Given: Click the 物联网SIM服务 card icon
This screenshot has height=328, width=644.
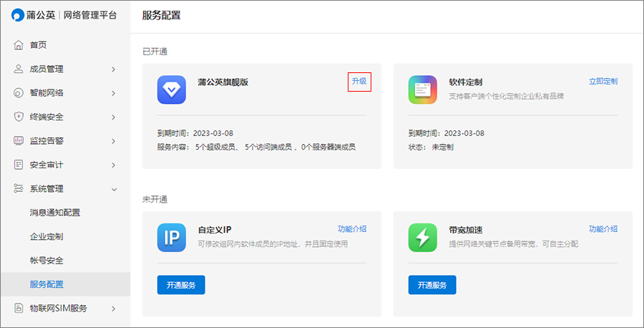Looking at the screenshot, I should (19, 308).
